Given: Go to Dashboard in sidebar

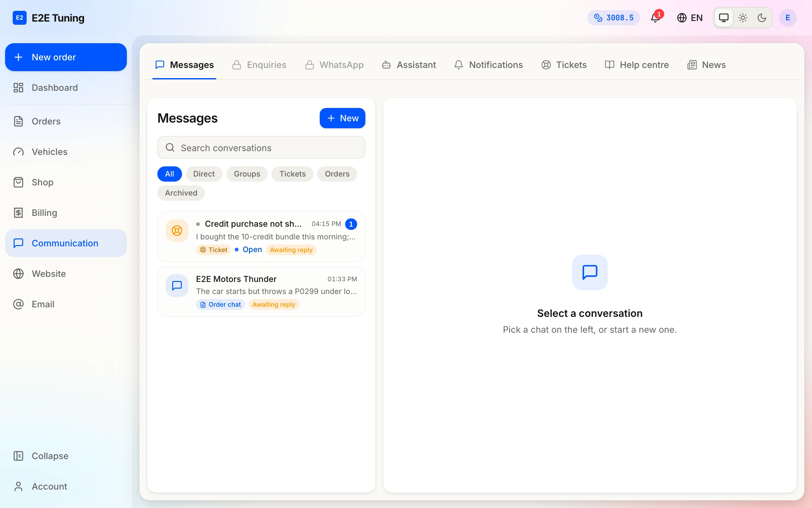Looking at the screenshot, I should [66, 88].
